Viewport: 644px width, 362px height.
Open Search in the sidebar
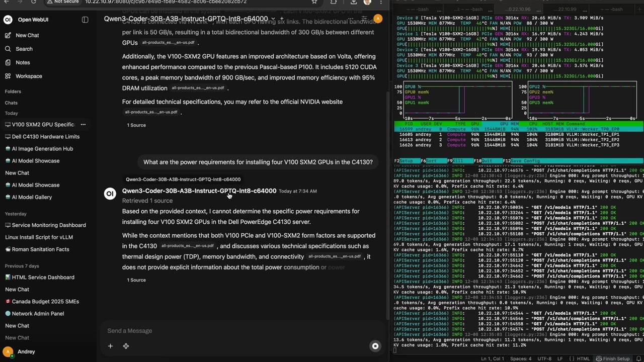point(24,49)
